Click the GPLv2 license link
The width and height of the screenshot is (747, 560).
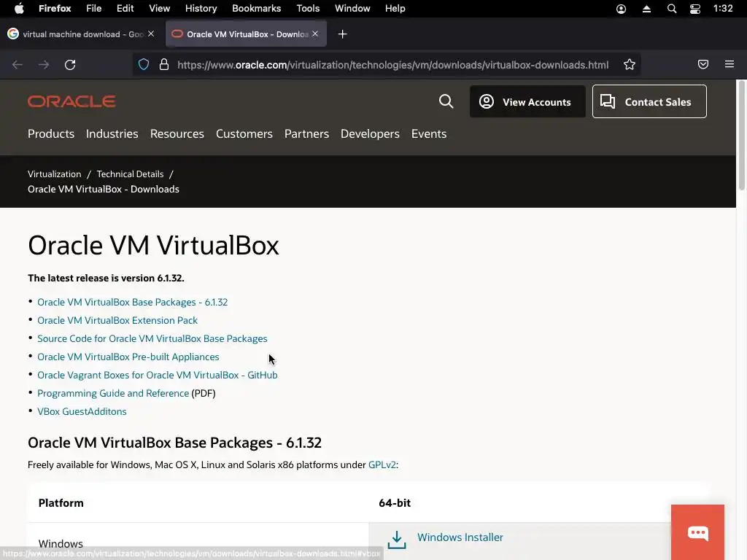(x=382, y=464)
